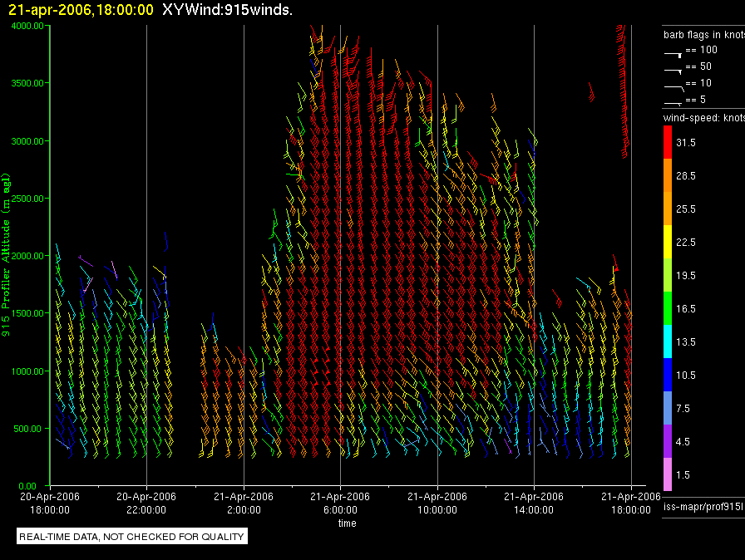
Task: Click the 10 knot barb symbol in legend
Action: [x=673, y=86]
